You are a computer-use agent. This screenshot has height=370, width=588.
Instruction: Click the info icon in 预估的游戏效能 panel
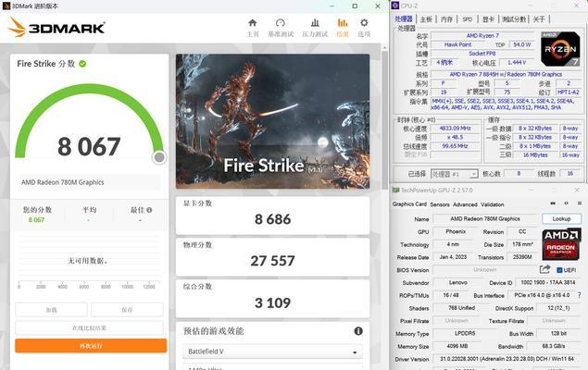pyautogui.click(x=358, y=330)
